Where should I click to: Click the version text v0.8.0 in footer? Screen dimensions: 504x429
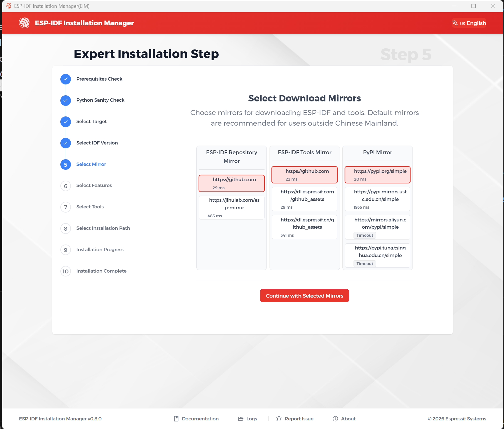pyautogui.click(x=95, y=419)
